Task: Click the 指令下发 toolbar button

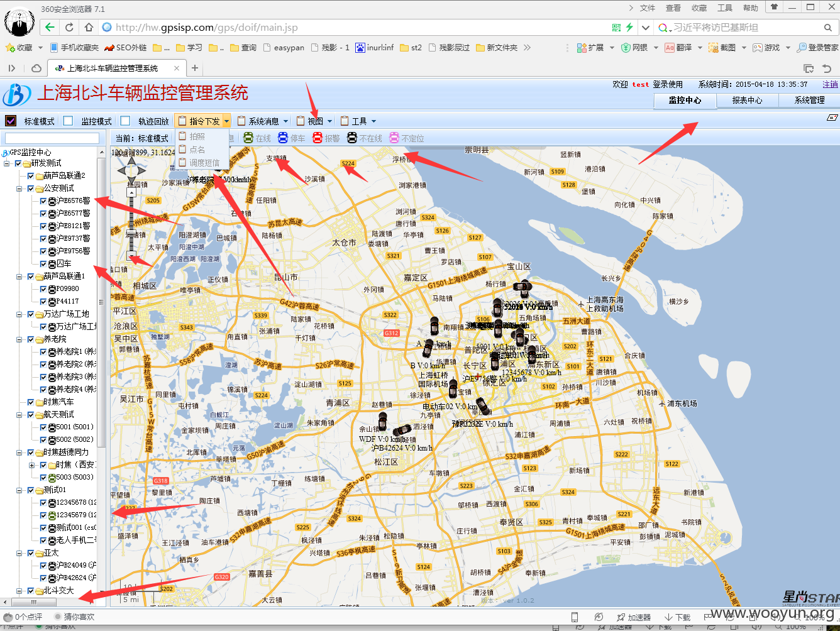Action: tap(199, 121)
